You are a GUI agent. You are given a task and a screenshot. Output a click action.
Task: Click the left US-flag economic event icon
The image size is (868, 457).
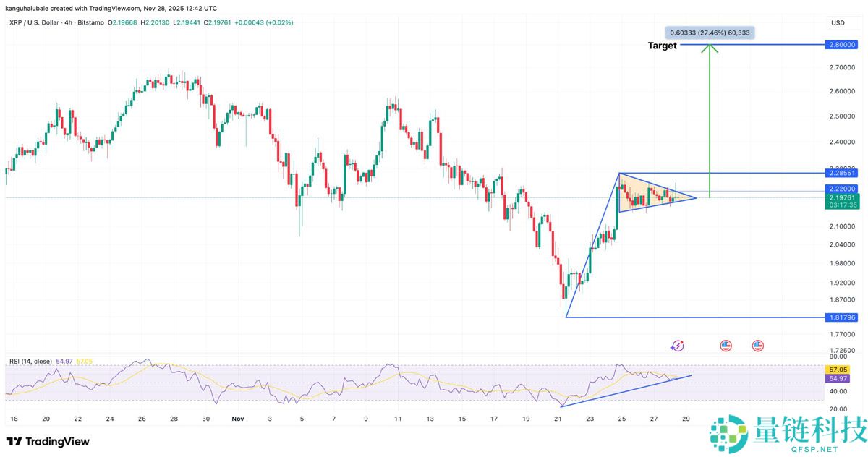pos(726,346)
